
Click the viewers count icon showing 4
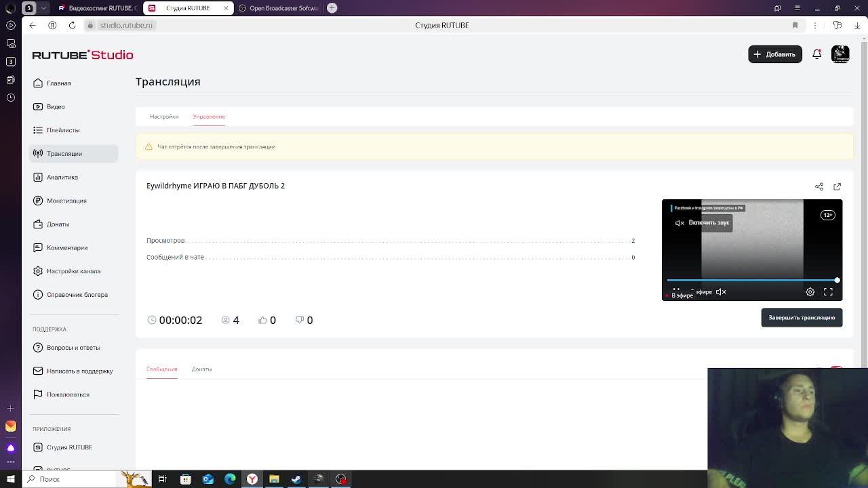coord(226,320)
